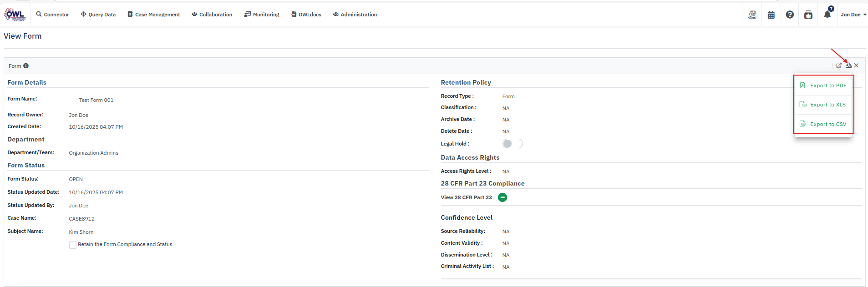
Task: Toggle the Legal Hold switch
Action: pos(512,144)
